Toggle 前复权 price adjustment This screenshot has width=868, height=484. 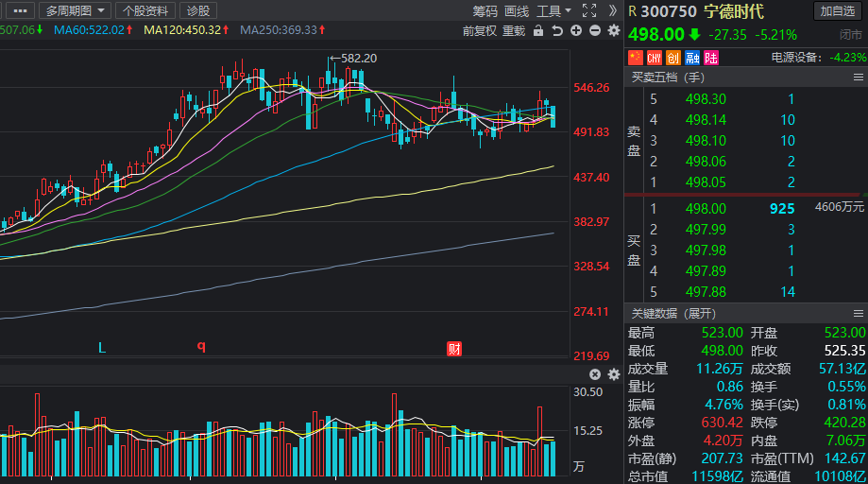coord(481,30)
